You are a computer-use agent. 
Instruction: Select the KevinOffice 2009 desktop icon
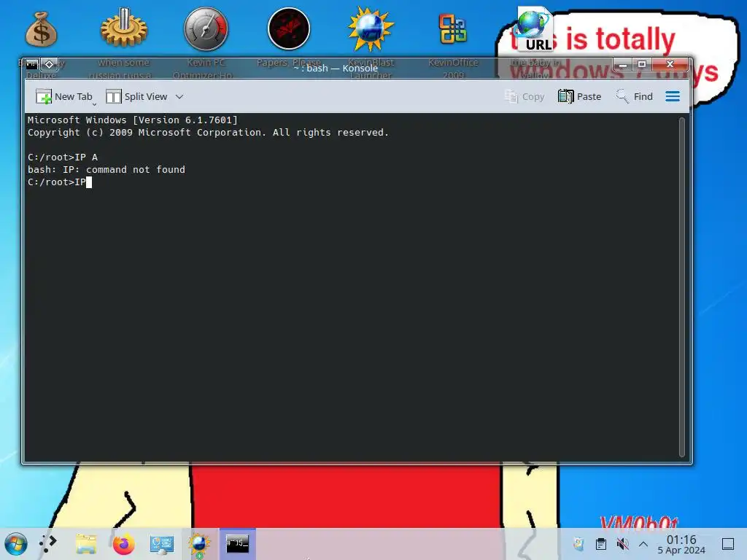[x=453, y=28]
